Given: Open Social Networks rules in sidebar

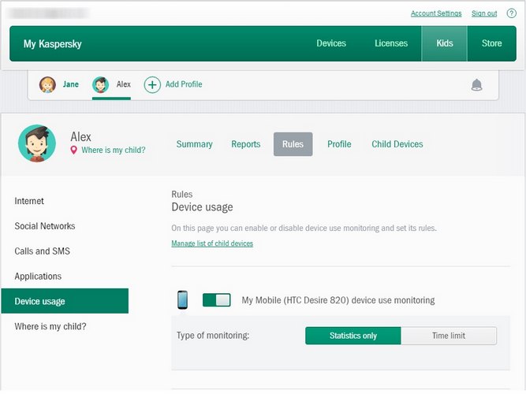Looking at the screenshot, I should pos(45,226).
